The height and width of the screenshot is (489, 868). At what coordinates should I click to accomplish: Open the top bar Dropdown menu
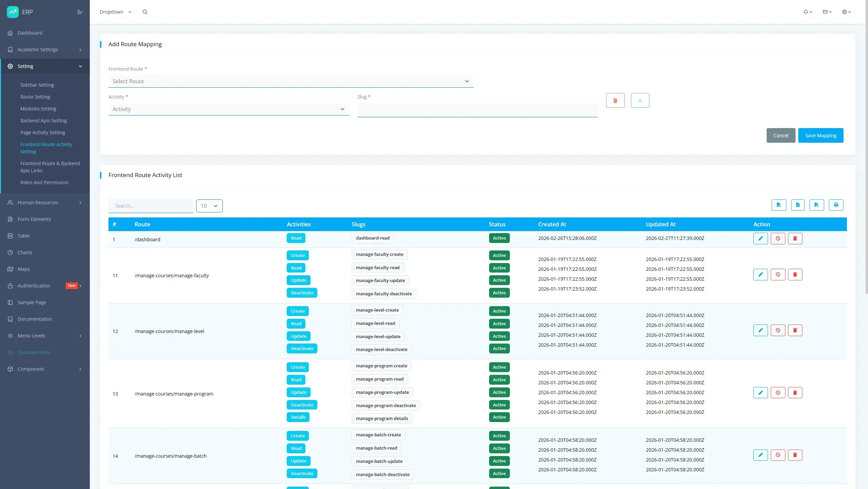pos(116,12)
